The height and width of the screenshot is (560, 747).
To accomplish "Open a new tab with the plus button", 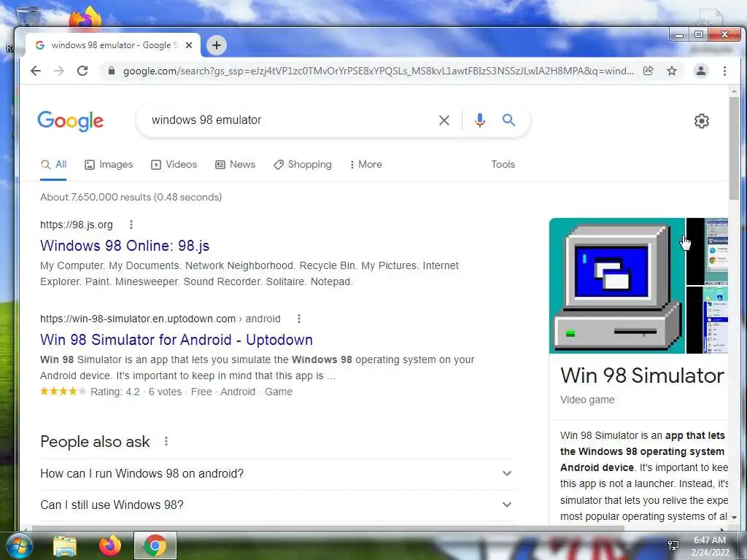I will (216, 45).
